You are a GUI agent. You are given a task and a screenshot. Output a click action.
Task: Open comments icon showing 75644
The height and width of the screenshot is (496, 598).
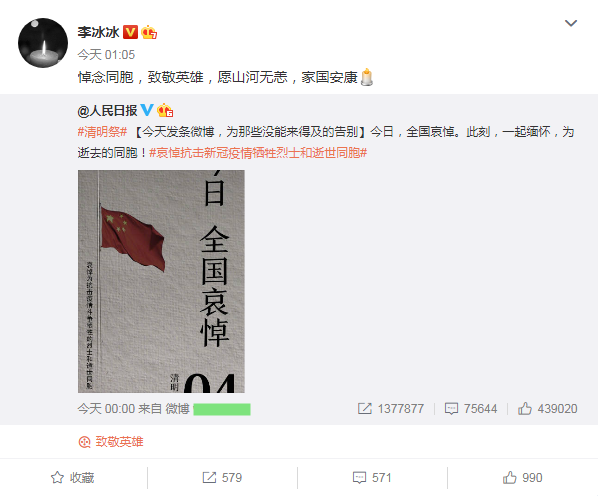click(451, 409)
